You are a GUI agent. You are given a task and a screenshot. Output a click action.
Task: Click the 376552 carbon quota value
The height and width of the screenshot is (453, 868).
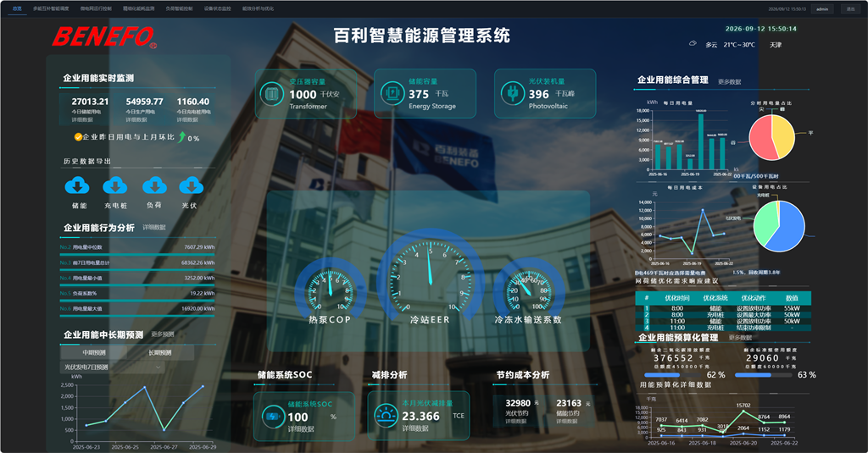673,358
